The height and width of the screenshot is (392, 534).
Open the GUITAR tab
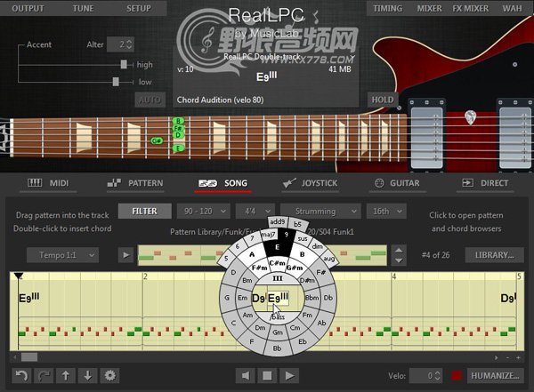click(398, 183)
